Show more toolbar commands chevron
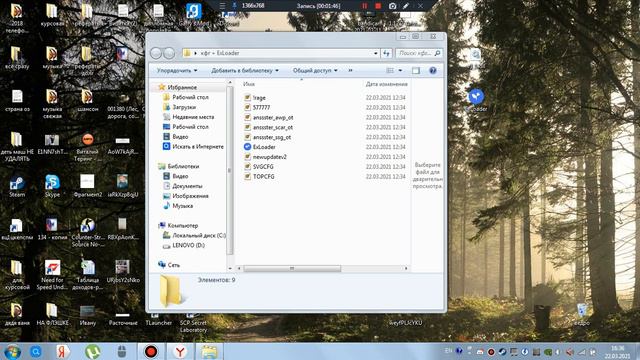 coord(350,71)
